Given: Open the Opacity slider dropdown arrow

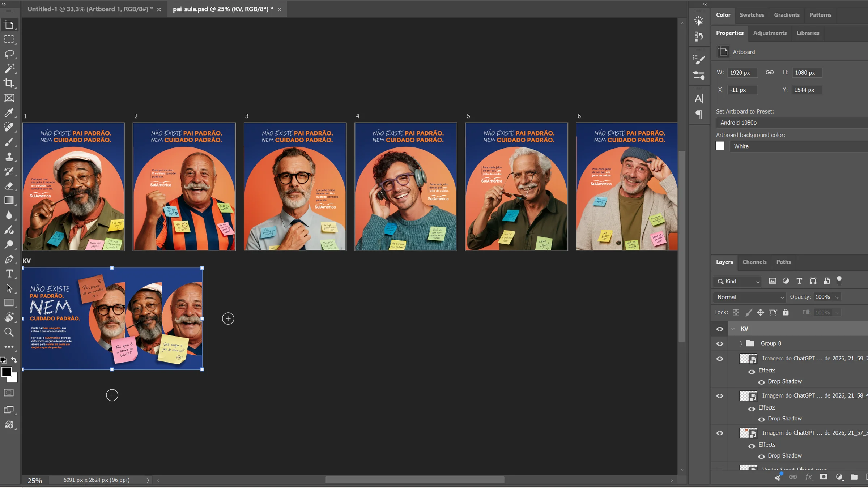Looking at the screenshot, I should (837, 297).
